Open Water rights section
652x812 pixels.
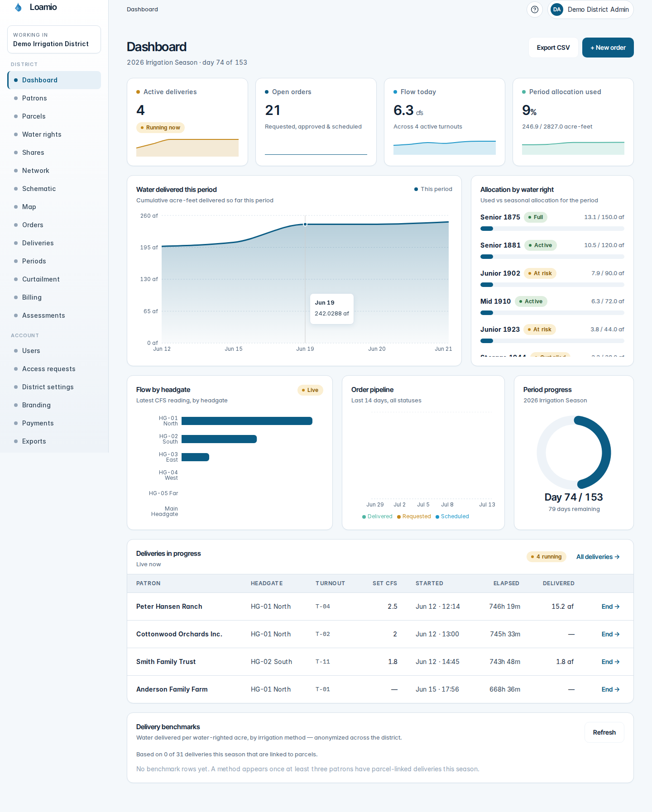(x=54, y=134)
